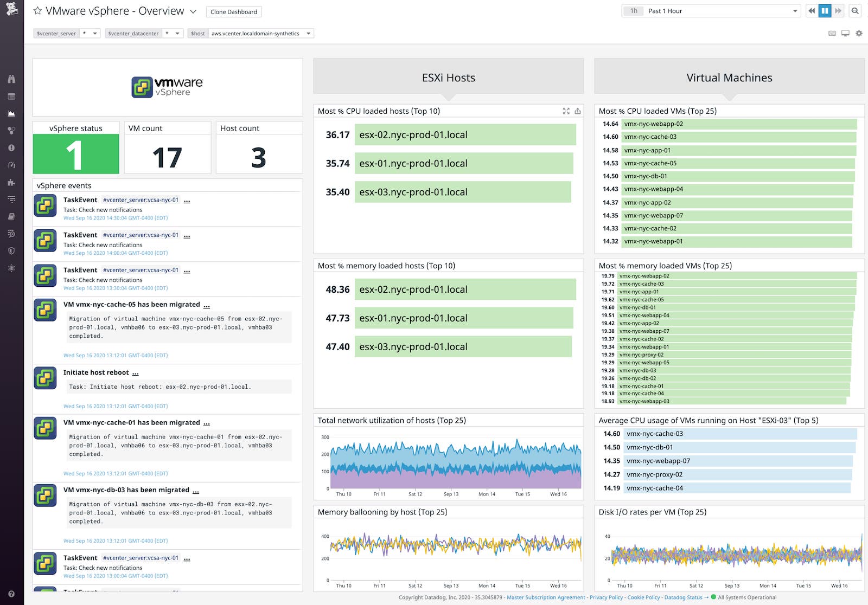
Task: Open the Datadog Status link in footer
Action: point(685,597)
